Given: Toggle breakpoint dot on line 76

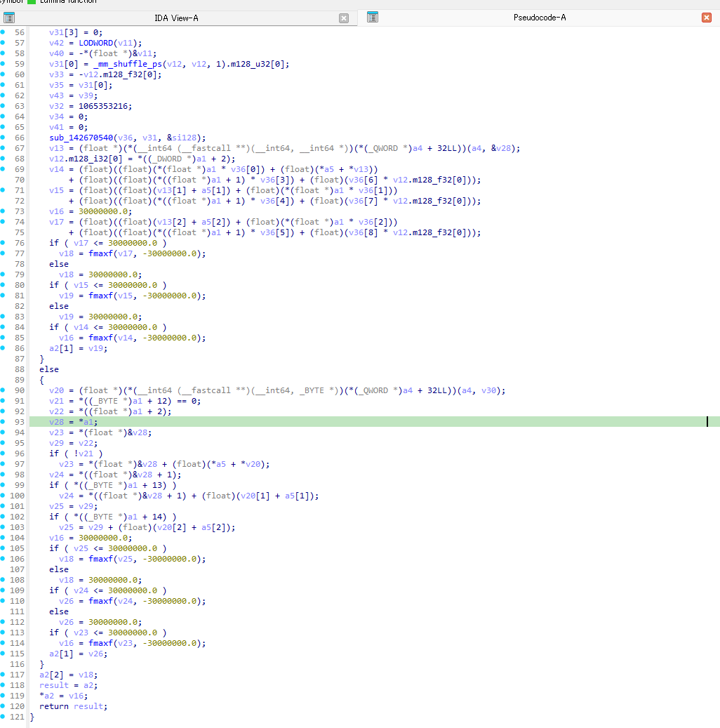Looking at the screenshot, I should pyautogui.click(x=3, y=243).
